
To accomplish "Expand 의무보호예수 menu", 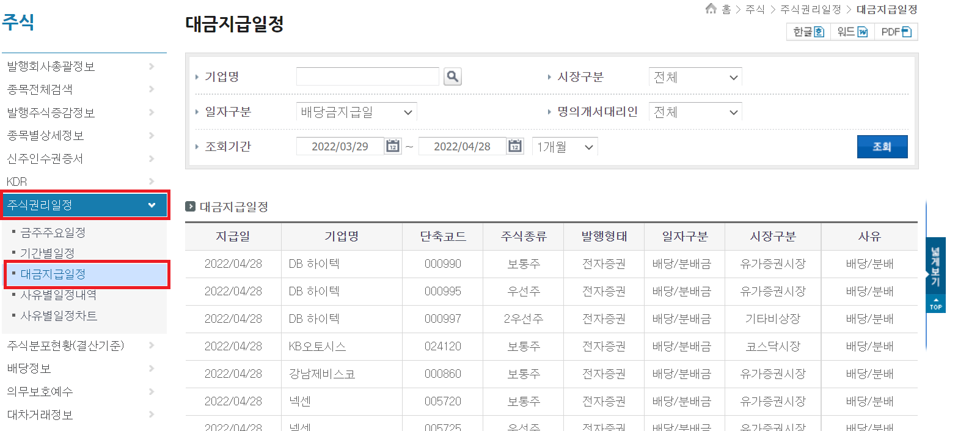I will point(84,391).
